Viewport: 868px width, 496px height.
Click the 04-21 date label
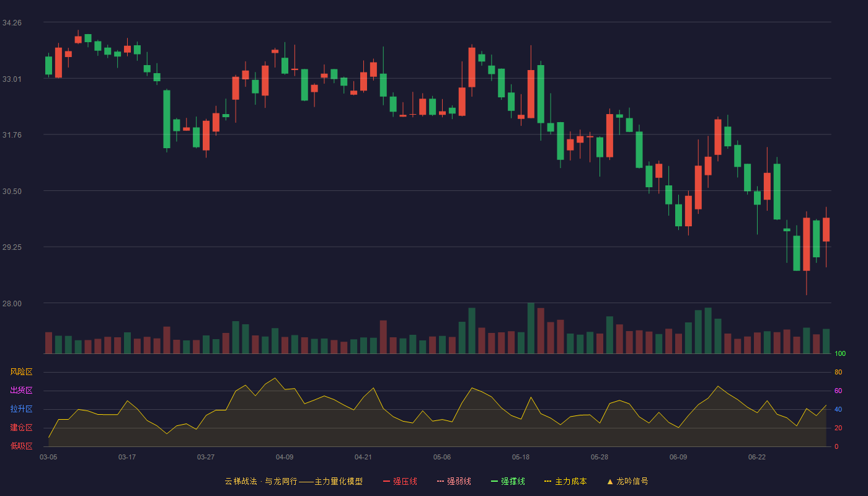(x=363, y=457)
